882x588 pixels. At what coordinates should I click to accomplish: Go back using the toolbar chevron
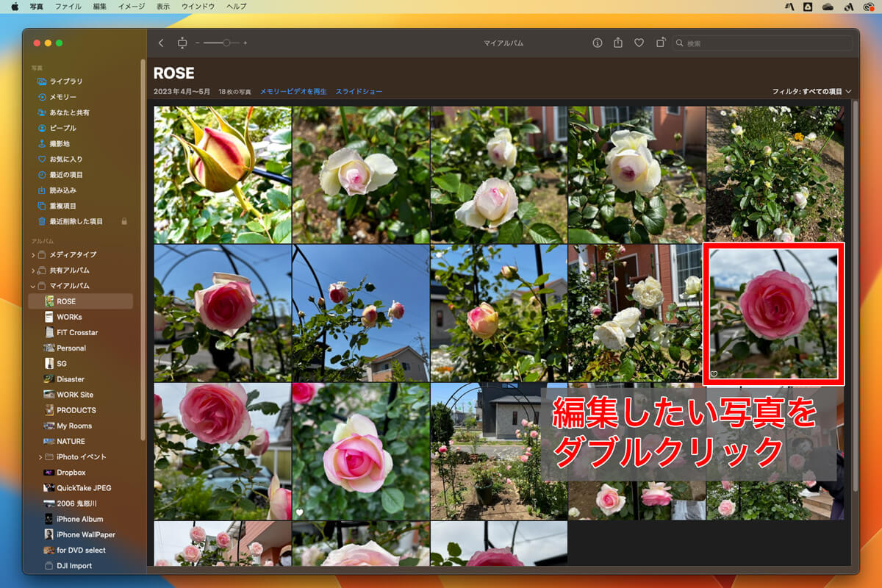[x=161, y=43]
